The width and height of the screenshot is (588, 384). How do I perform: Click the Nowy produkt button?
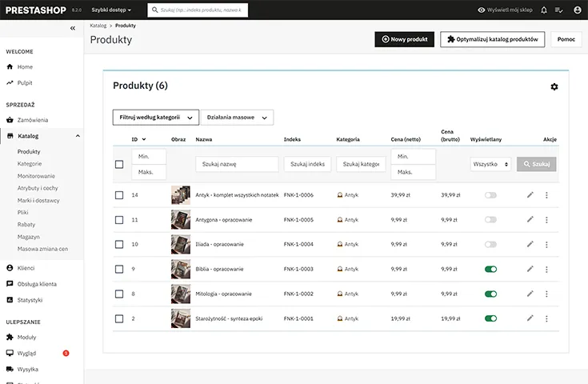tap(404, 39)
